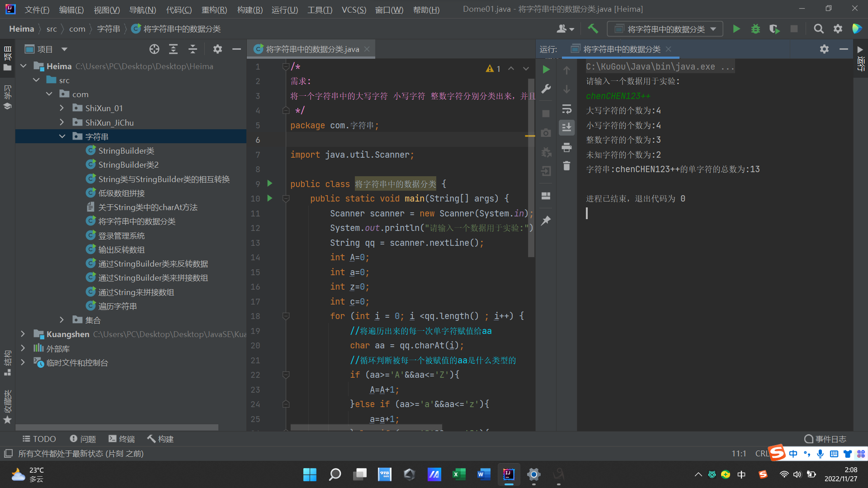Click the pin tab icon in run panel
Screen dimensions: 868x488
[x=546, y=221]
